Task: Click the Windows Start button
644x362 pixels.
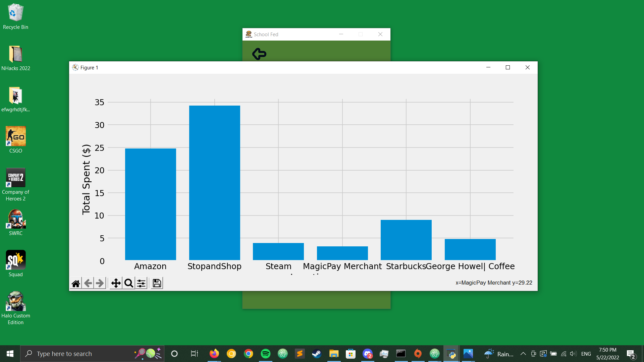Action: 10,354
